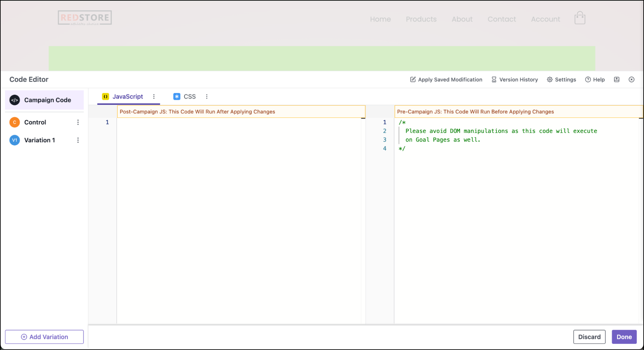
Task: Select the JavaScript tab
Action: (x=127, y=96)
